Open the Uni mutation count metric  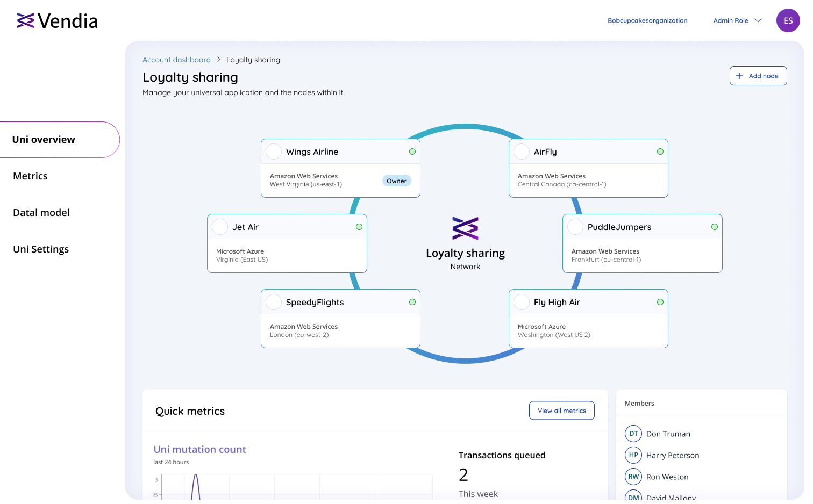[x=199, y=449]
